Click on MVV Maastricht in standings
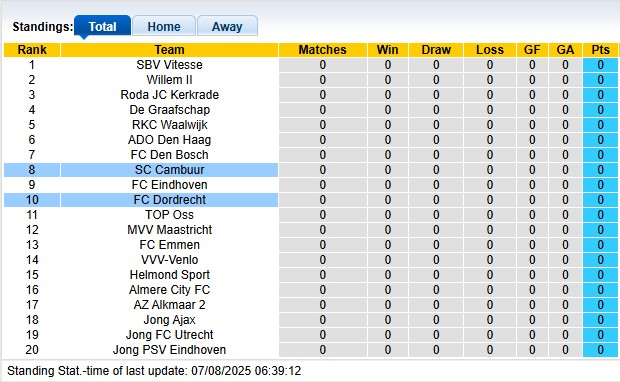This screenshot has height=382, width=620. point(169,229)
